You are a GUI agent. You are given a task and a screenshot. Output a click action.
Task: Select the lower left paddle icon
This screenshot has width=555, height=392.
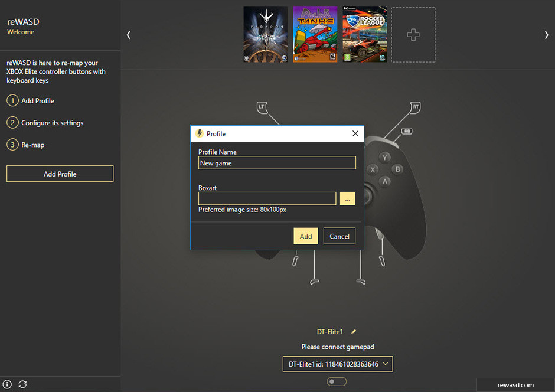315,282
